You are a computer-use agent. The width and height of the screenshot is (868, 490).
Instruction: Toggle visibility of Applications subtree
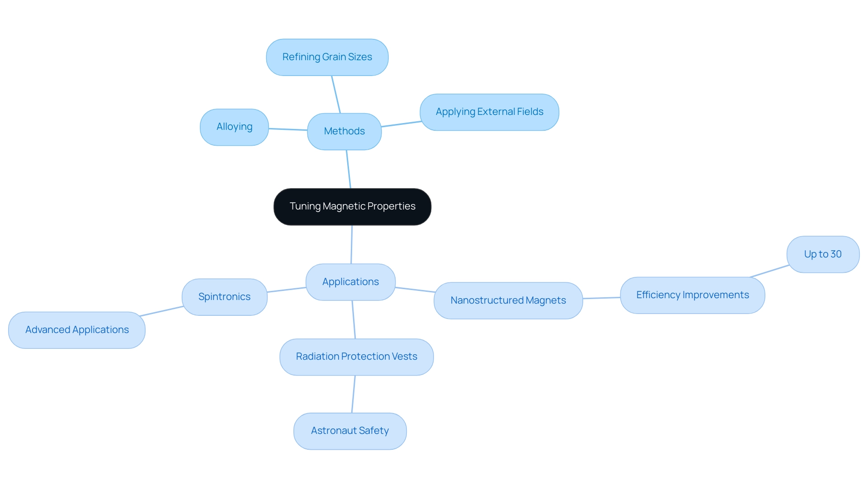(x=350, y=281)
